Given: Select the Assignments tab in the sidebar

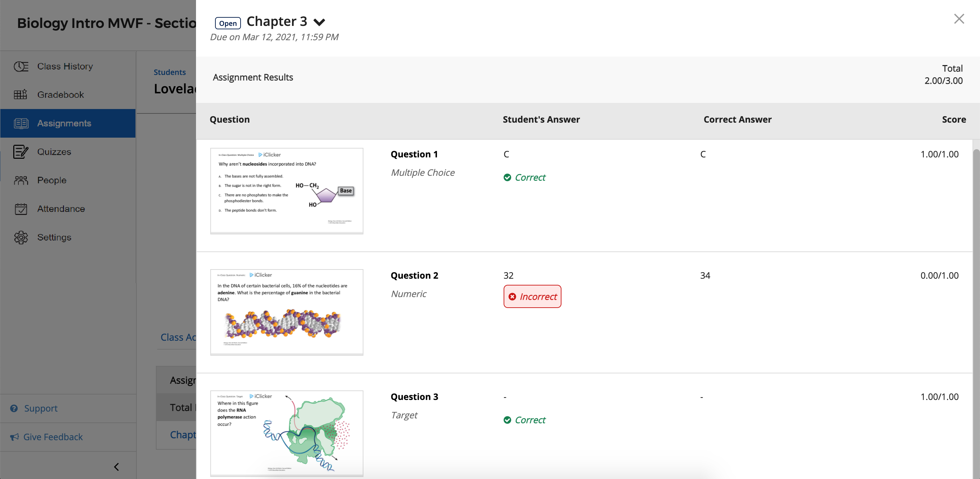Looking at the screenshot, I should (x=64, y=123).
